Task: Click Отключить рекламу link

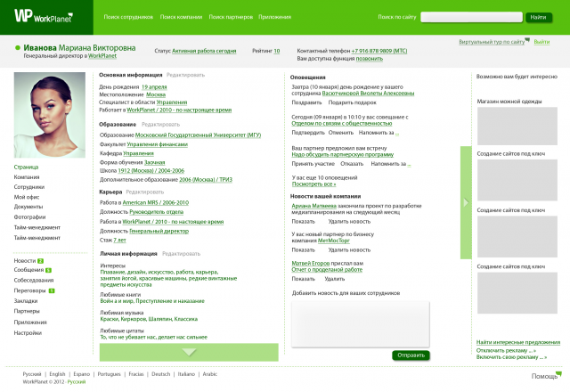Action: (x=506, y=350)
